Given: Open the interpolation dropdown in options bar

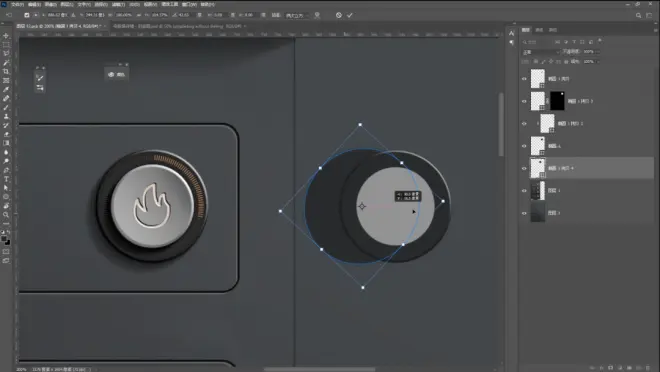Looking at the screenshot, I should [296, 15].
